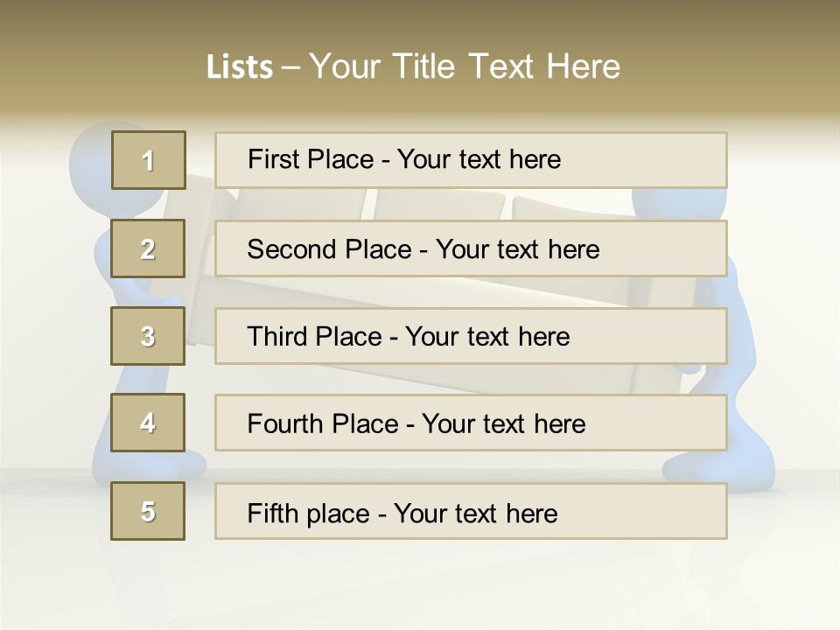The image size is (840, 630).
Task: Click the 'Fifth place' text bar
Action: click(471, 512)
